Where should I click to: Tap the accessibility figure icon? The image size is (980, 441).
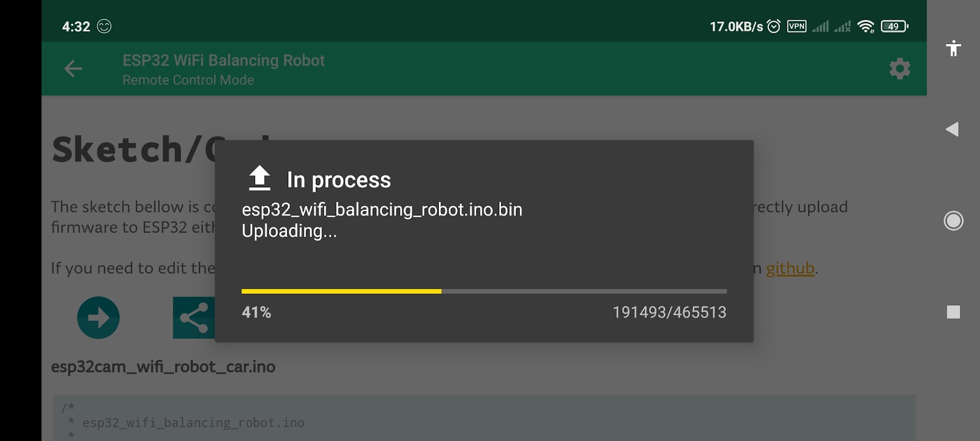point(954,49)
